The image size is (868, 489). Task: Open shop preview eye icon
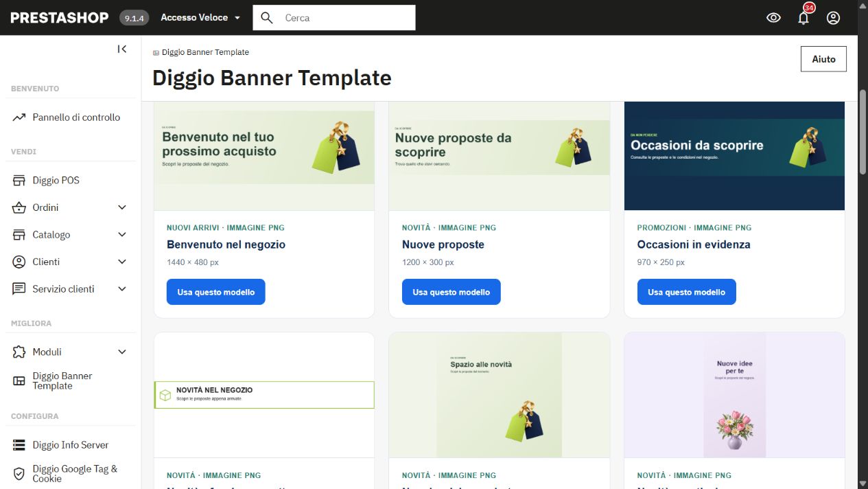(773, 18)
